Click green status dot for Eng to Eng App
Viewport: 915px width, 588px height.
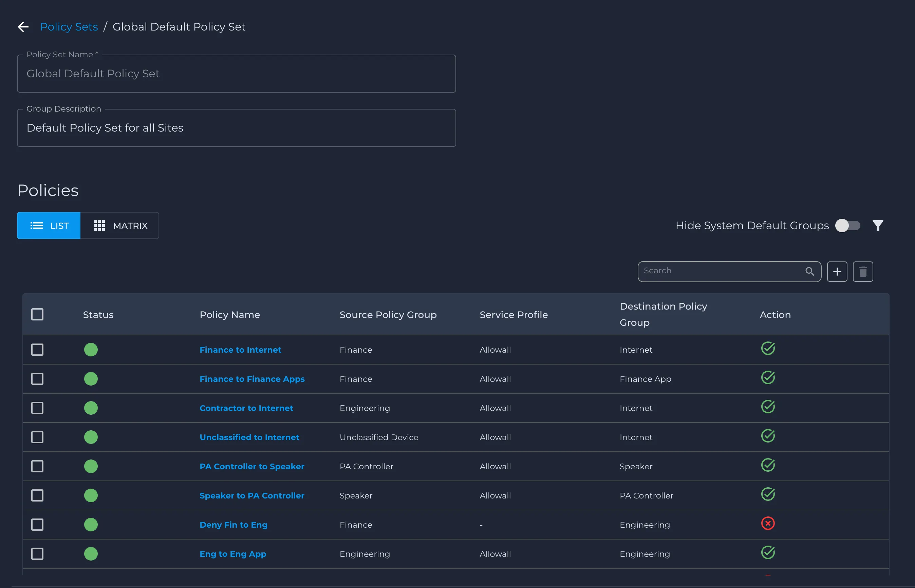pyautogui.click(x=91, y=554)
